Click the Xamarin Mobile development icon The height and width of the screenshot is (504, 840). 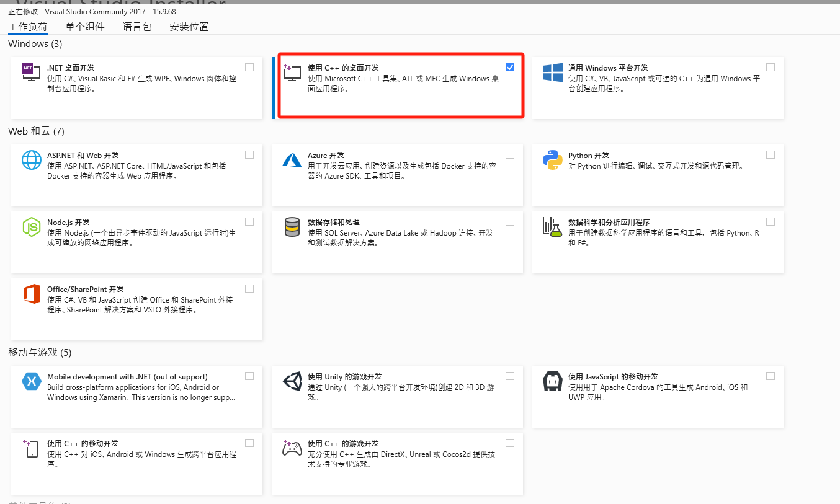(x=31, y=381)
